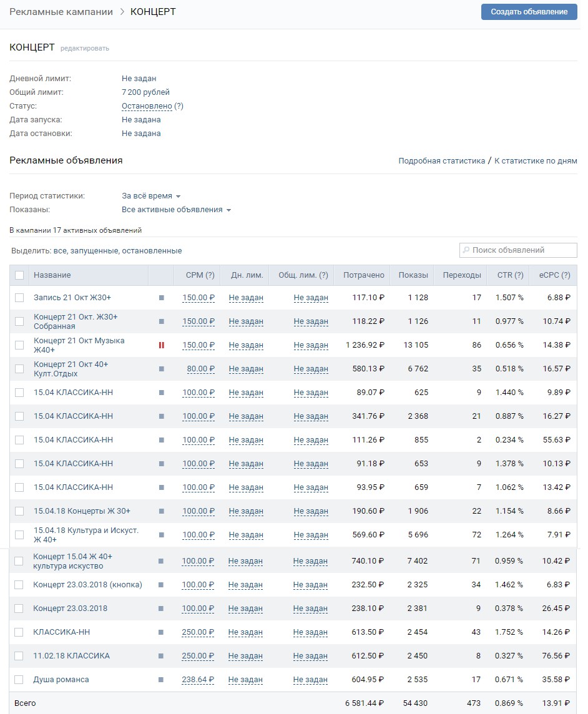Sort table by Потрачено column header

(x=363, y=275)
